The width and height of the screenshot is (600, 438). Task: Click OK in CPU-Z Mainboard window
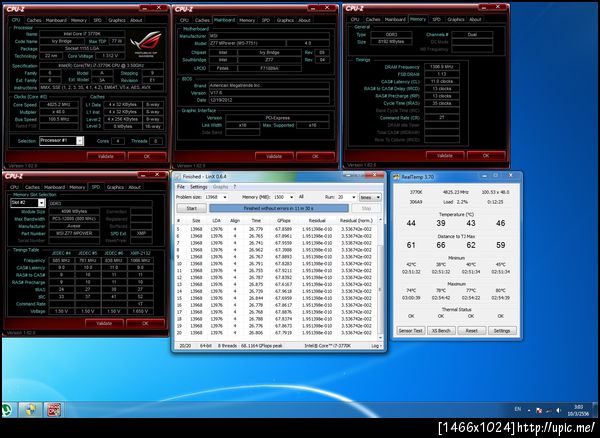(315, 156)
